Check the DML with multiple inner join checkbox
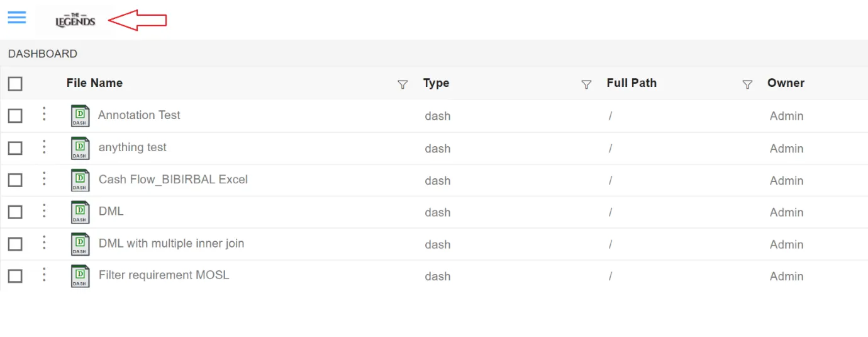This screenshot has height=337, width=868. pyautogui.click(x=15, y=244)
